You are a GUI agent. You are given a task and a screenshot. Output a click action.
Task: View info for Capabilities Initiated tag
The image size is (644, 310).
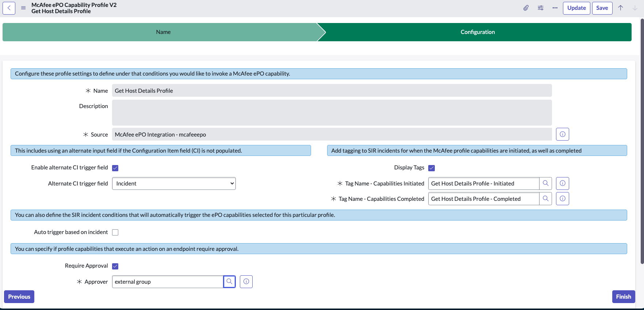click(x=563, y=183)
